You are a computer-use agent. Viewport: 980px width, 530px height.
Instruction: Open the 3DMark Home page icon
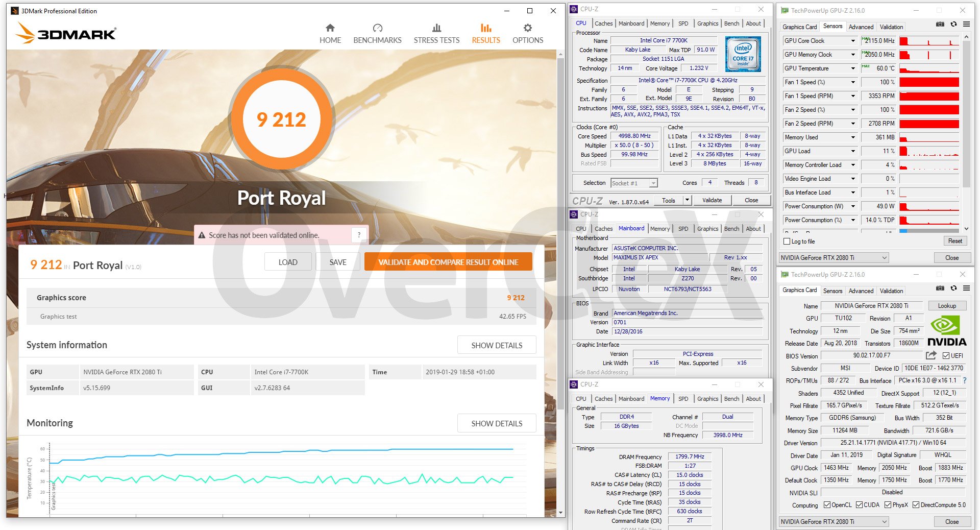[330, 29]
